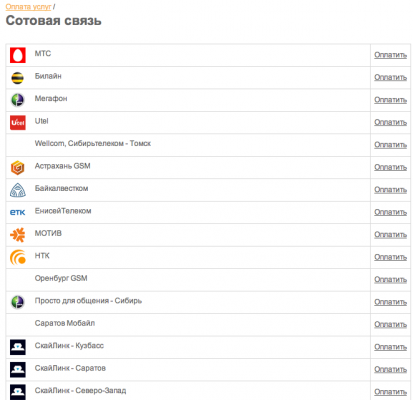Open the Оплата услуг breadcrumb link
The height and width of the screenshot is (400, 413).
(x=28, y=7)
